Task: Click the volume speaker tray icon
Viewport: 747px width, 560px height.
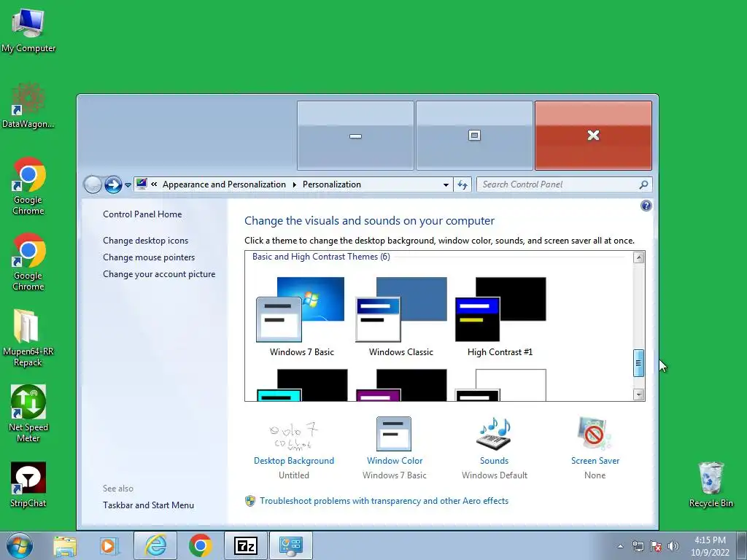Action: (x=673, y=546)
